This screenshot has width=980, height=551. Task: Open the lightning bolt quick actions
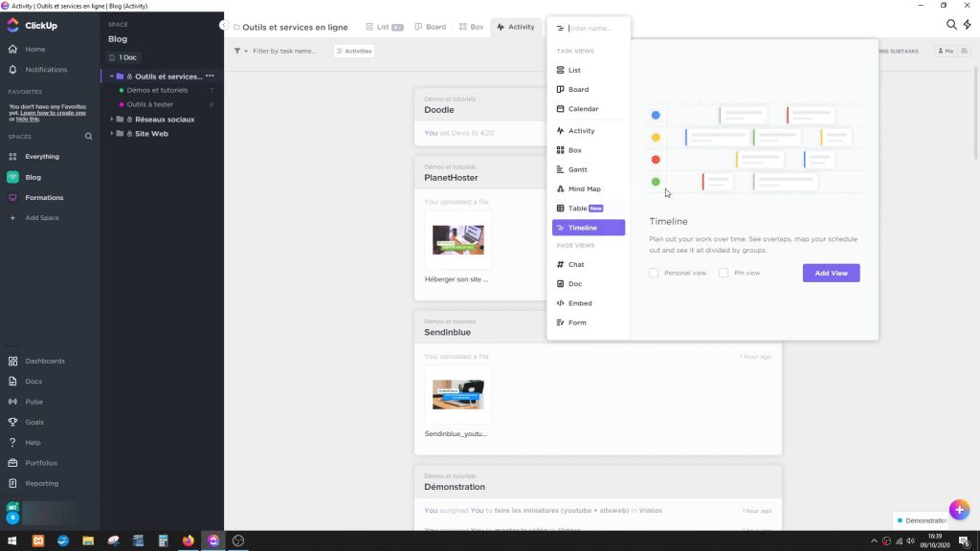point(968,24)
